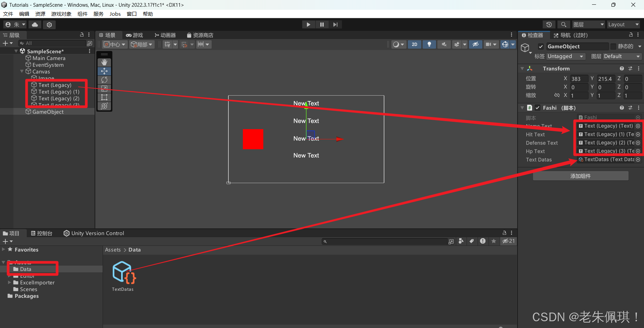The height and width of the screenshot is (328, 644).
Task: Open the Layout dropdown
Action: coord(624,24)
